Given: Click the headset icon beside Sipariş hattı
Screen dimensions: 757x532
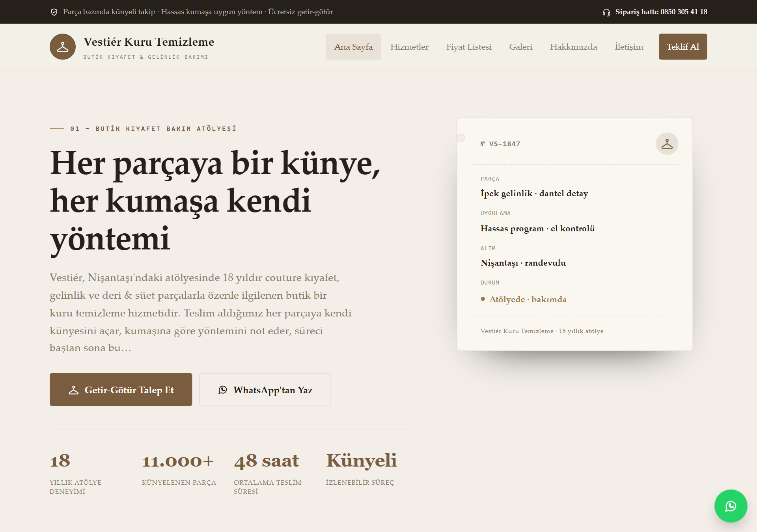Looking at the screenshot, I should (x=606, y=12).
